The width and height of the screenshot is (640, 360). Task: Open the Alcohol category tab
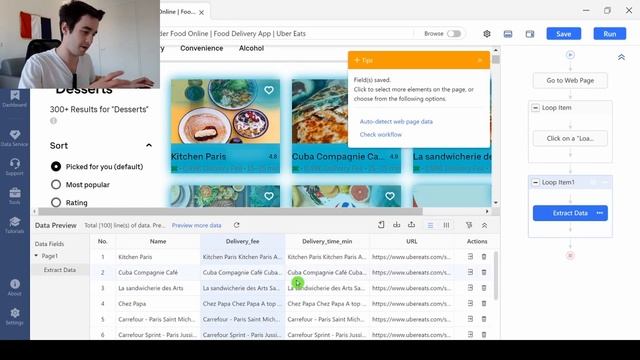251,48
